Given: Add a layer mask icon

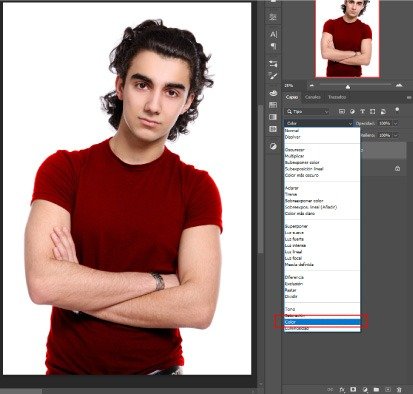Looking at the screenshot, I should point(353,389).
